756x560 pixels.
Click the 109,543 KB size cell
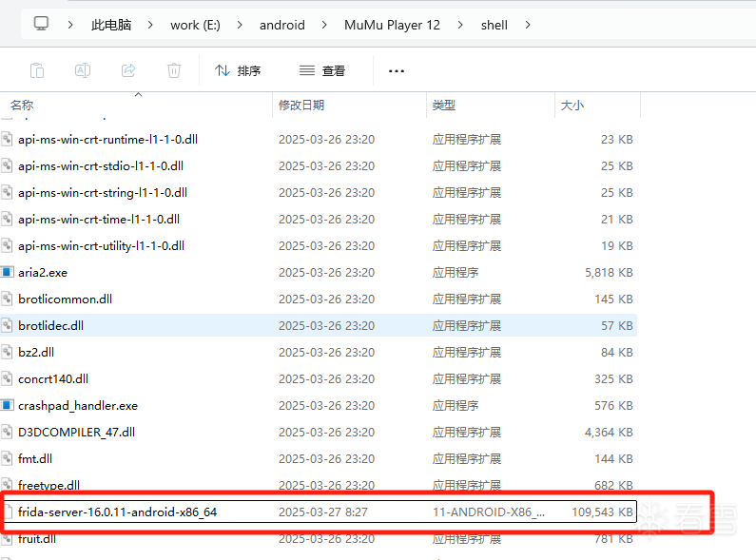[603, 512]
